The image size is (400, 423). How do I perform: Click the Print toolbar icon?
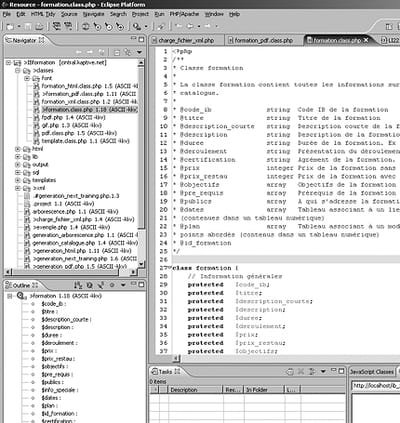[39, 26]
